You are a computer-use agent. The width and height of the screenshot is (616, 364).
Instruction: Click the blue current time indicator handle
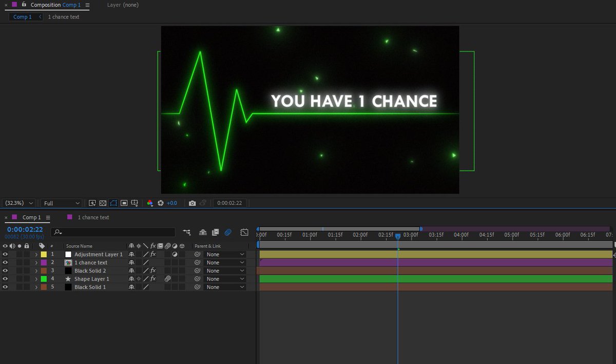398,236
